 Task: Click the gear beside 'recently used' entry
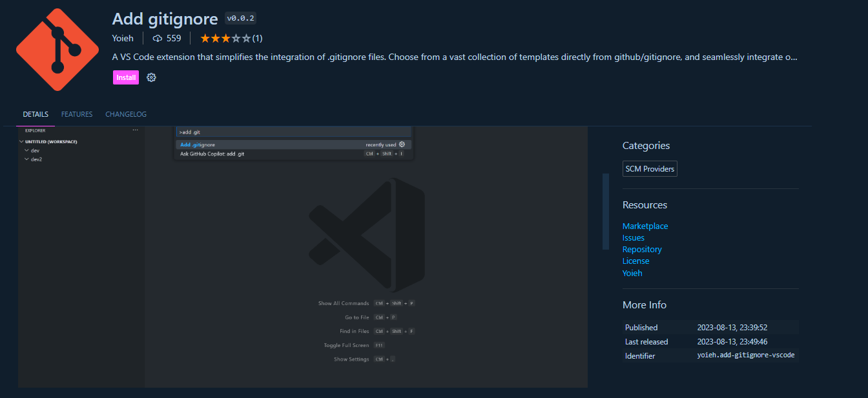pyautogui.click(x=402, y=144)
